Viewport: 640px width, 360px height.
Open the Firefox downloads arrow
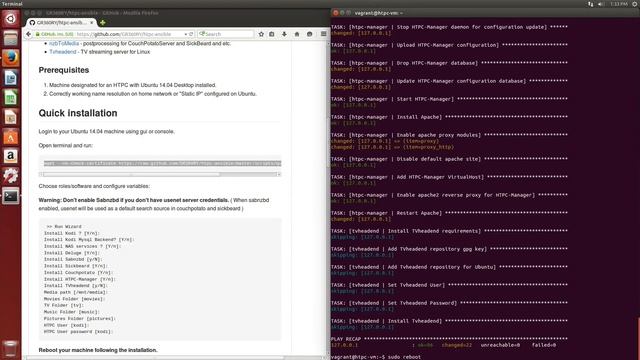point(284,34)
